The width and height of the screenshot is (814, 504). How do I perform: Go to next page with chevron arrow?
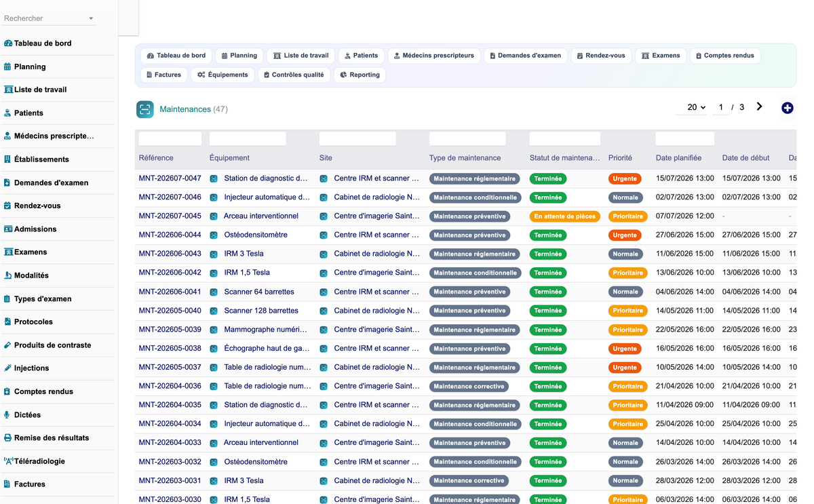[x=759, y=106]
